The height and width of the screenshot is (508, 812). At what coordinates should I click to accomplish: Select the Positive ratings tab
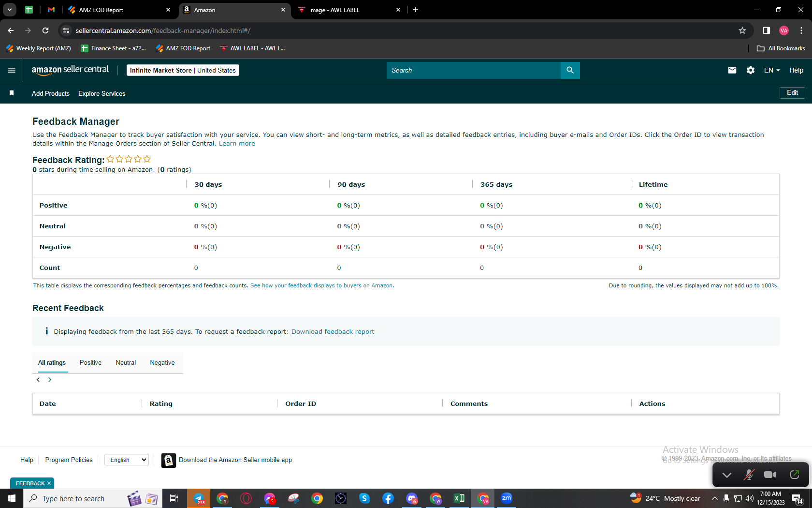point(91,363)
